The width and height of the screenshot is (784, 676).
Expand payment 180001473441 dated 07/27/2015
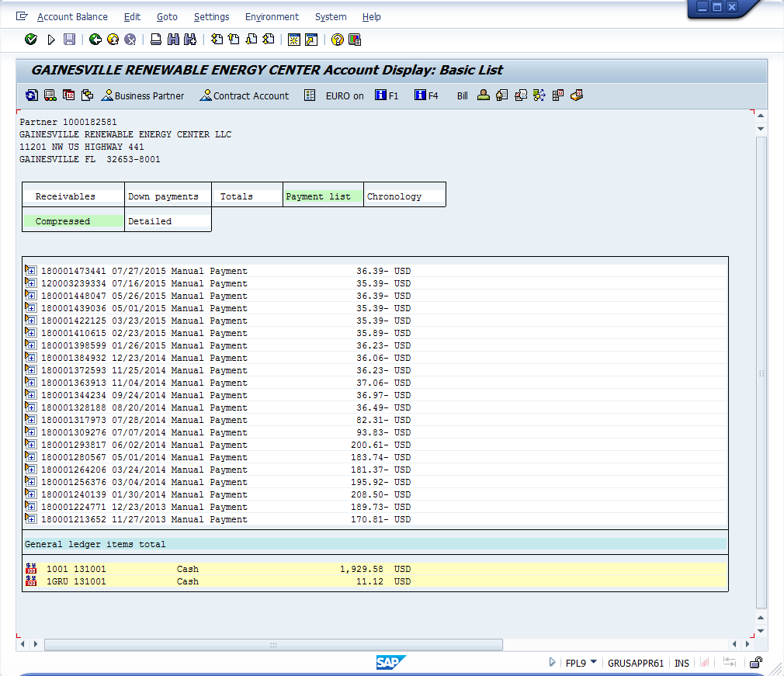pos(31,271)
